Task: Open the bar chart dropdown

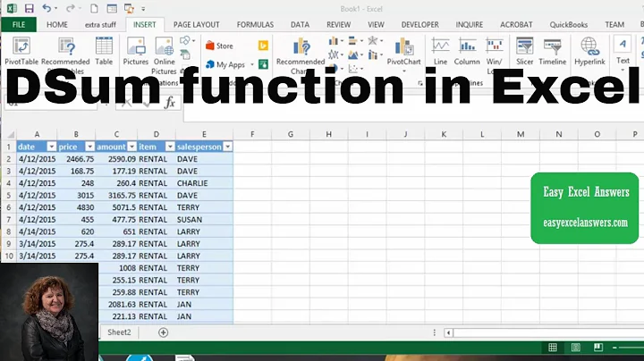Action: tap(356, 40)
